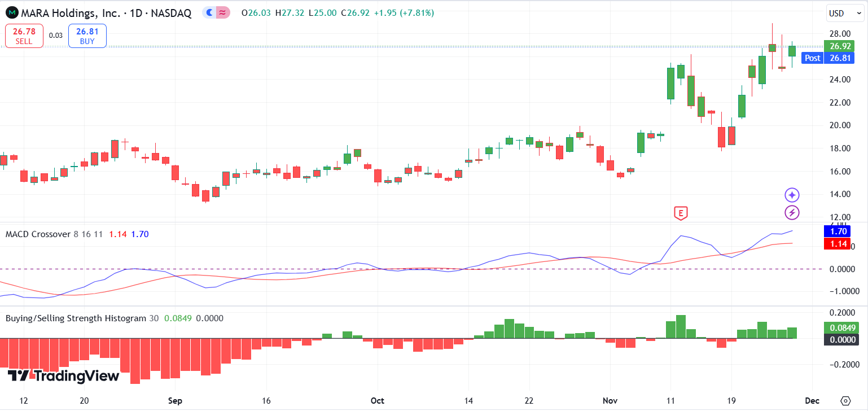Click the purple lightning bolt icon

click(792, 213)
